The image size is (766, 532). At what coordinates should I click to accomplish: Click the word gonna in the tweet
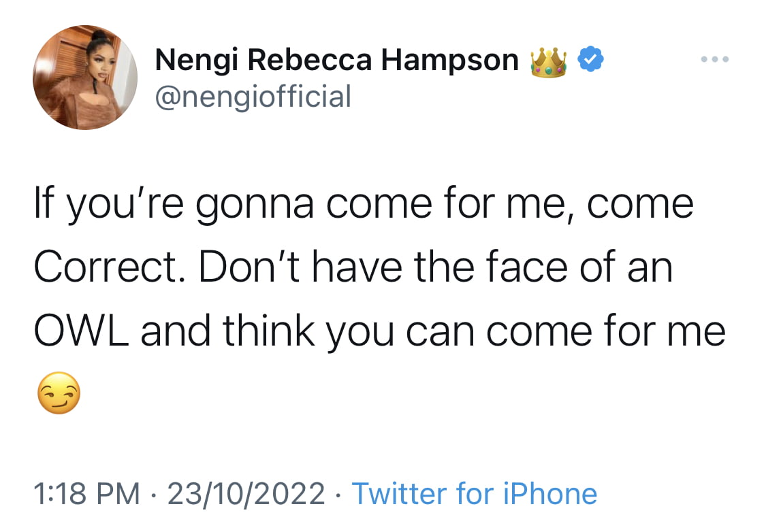pos(254,206)
